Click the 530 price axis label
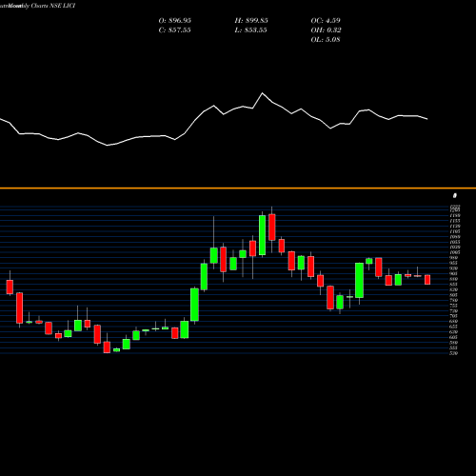 pyautogui.click(x=454, y=353)
